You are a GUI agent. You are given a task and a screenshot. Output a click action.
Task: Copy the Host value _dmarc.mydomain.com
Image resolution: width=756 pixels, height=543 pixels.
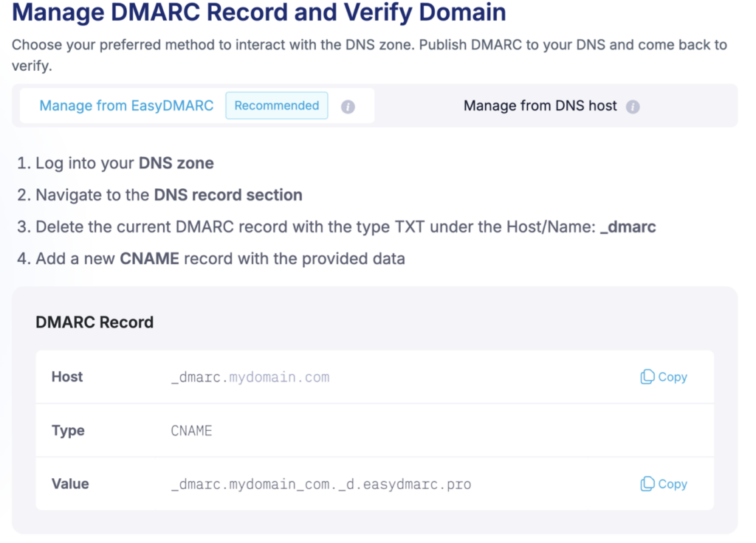point(662,377)
